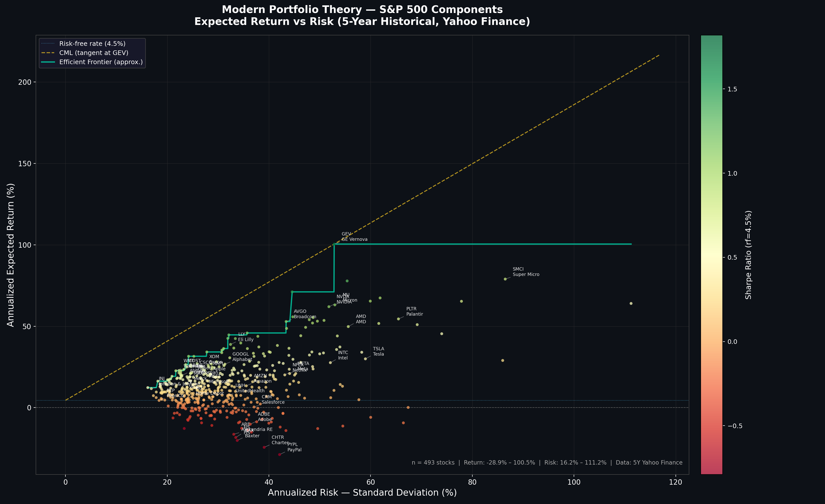
Task: Select the SMCI data point dot
Action: (505, 279)
